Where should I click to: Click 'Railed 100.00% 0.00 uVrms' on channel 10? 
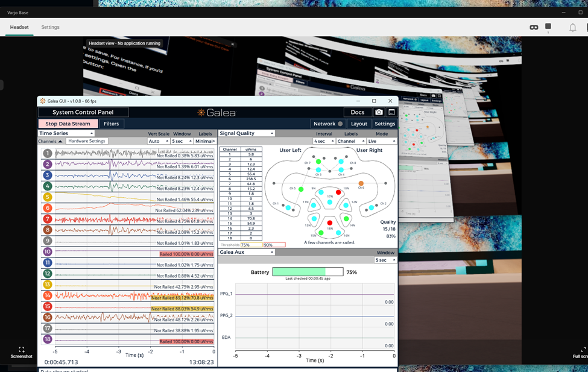coord(186,254)
